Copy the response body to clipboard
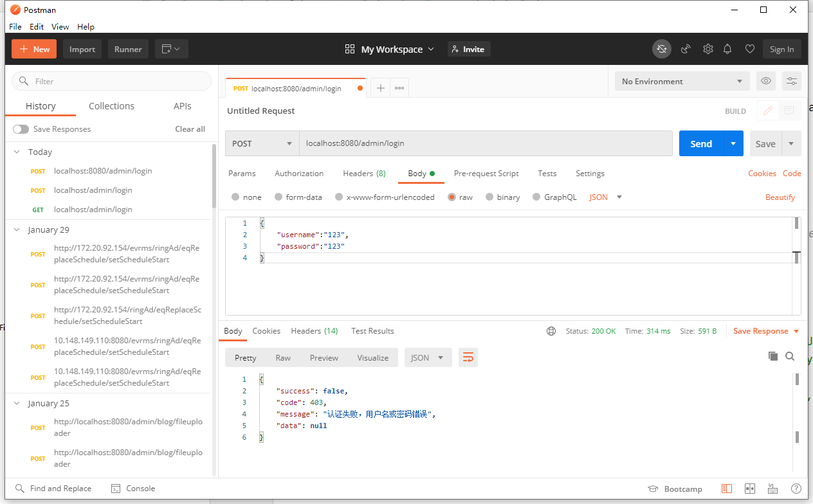The height and width of the screenshot is (504, 813). [773, 356]
